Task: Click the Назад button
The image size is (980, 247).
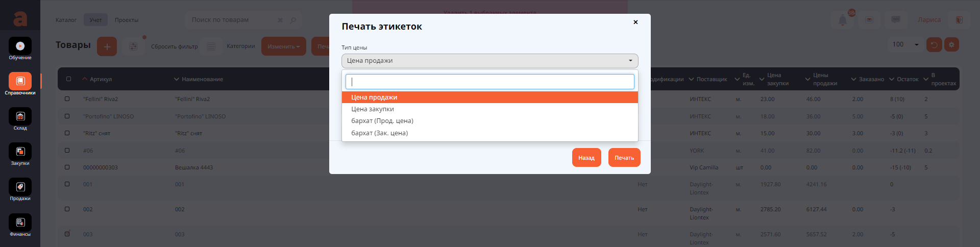Action: tap(586, 158)
